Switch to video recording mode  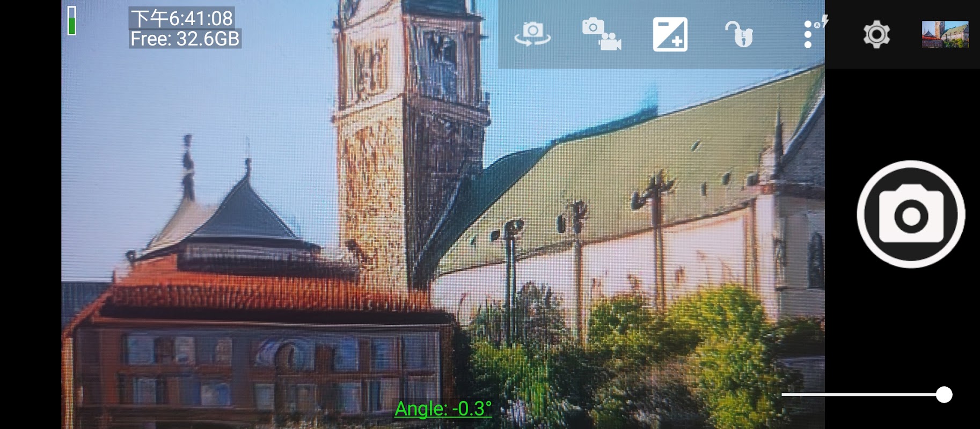[602, 34]
